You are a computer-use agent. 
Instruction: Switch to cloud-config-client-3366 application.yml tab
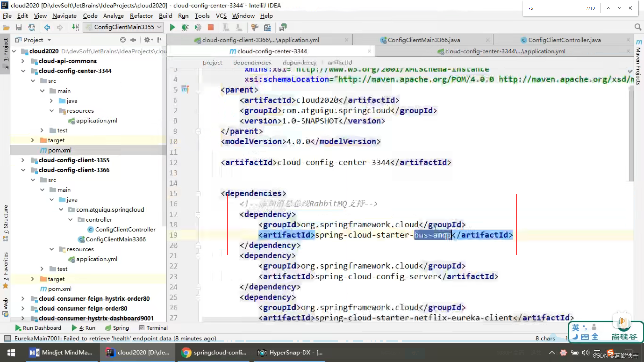click(x=260, y=40)
